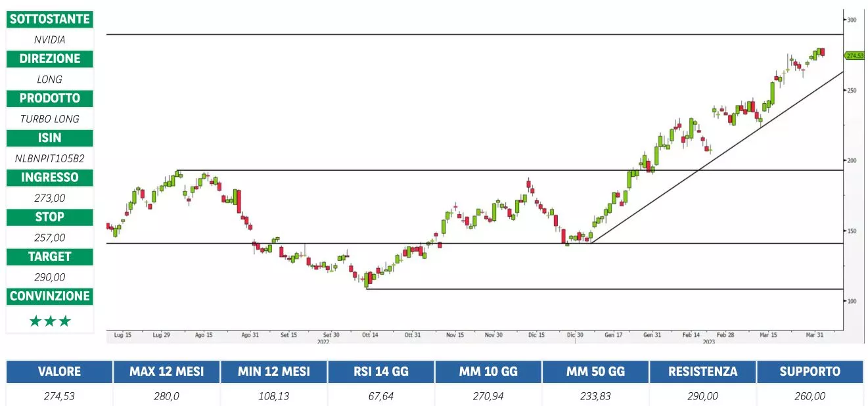Click the green 274.53 price tag
This screenshot has width=868, height=406.
[x=854, y=56]
